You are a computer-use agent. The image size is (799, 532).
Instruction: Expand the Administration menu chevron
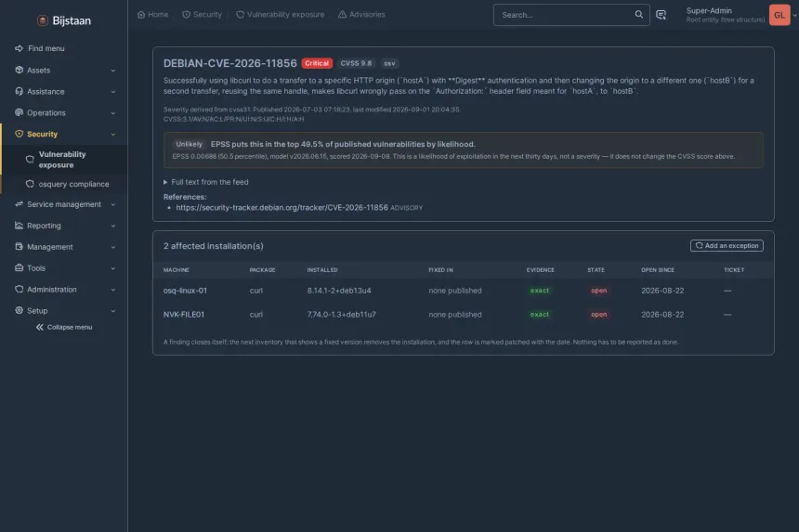pyautogui.click(x=113, y=290)
